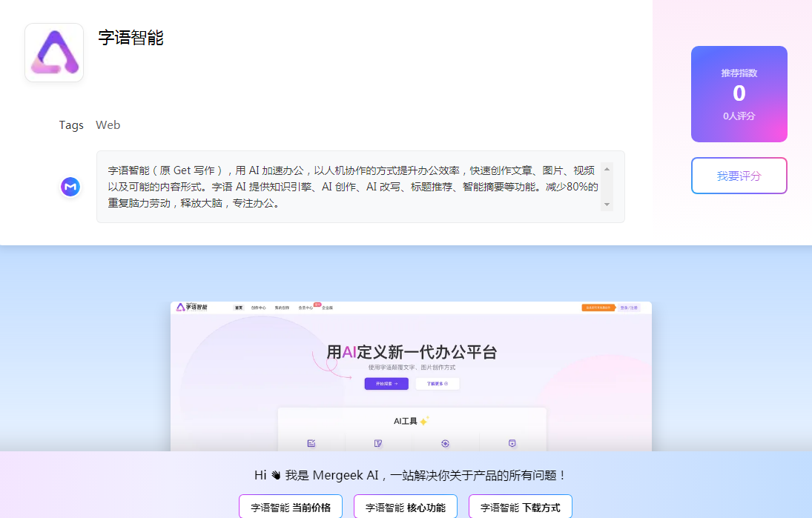Image resolution: width=812 pixels, height=518 pixels.
Task: Click 了解更多 in the preview image
Action: click(437, 384)
